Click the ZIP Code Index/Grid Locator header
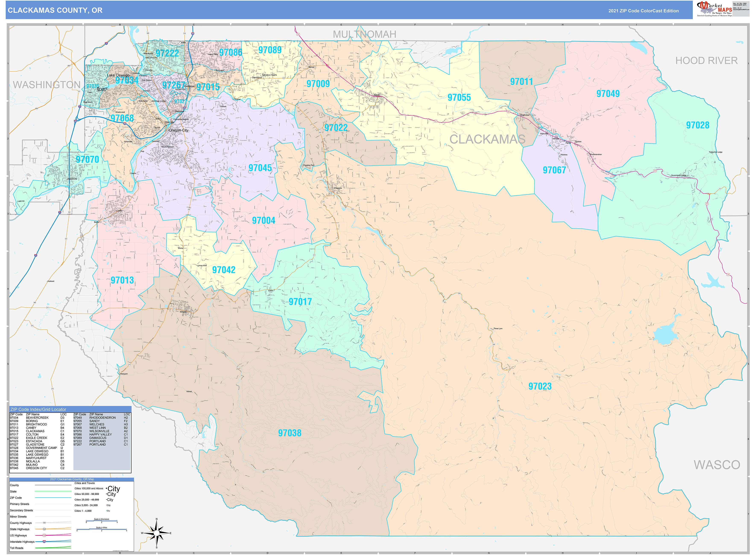 coord(38,409)
